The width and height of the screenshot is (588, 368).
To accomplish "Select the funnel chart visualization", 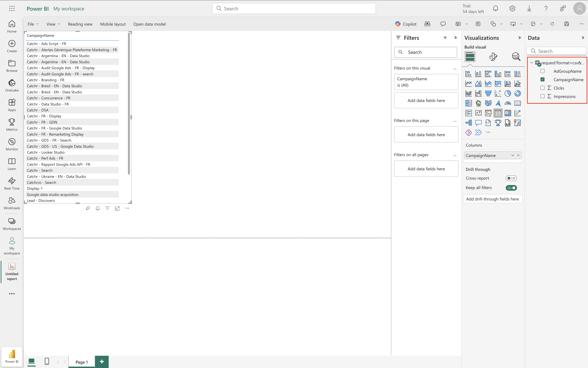I will point(488,93).
